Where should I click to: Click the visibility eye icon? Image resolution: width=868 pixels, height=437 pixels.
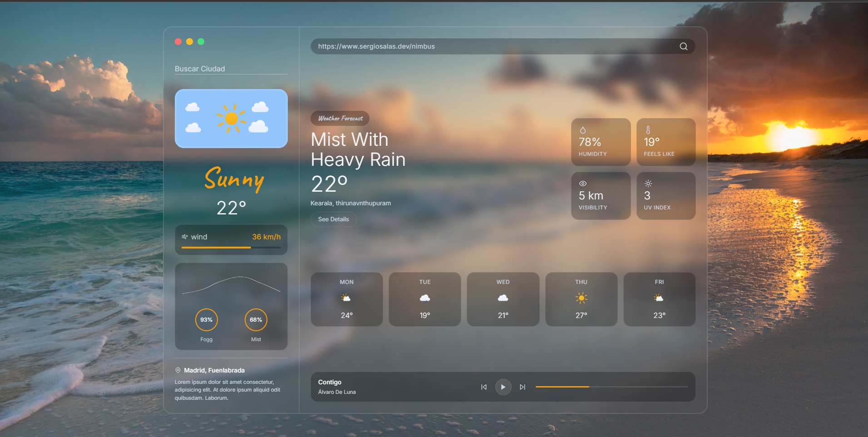(583, 184)
